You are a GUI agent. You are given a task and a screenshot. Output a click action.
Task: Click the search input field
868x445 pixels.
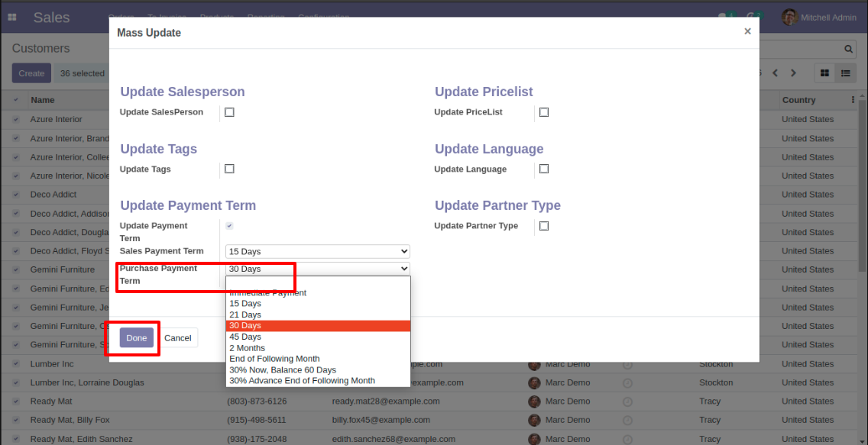point(799,49)
